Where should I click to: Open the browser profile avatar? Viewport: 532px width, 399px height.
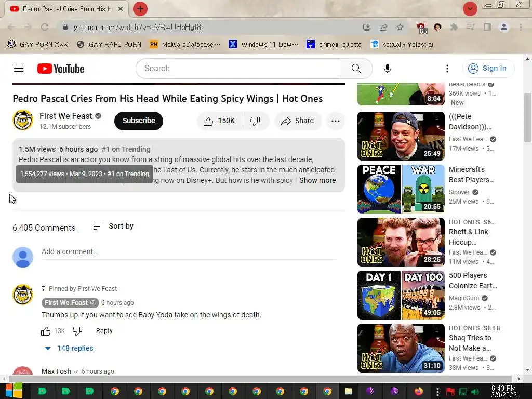point(504,27)
